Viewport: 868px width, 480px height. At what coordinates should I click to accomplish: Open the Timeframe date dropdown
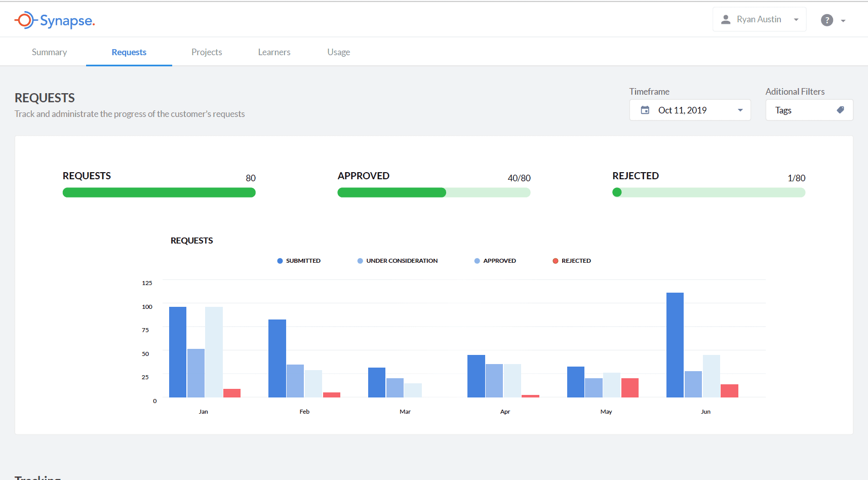(x=740, y=110)
